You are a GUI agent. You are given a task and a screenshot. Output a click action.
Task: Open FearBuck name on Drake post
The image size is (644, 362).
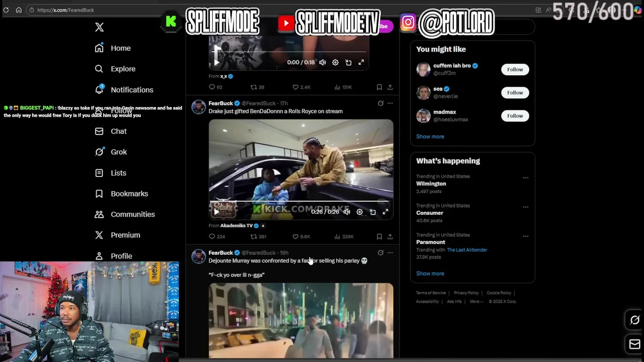(220, 104)
